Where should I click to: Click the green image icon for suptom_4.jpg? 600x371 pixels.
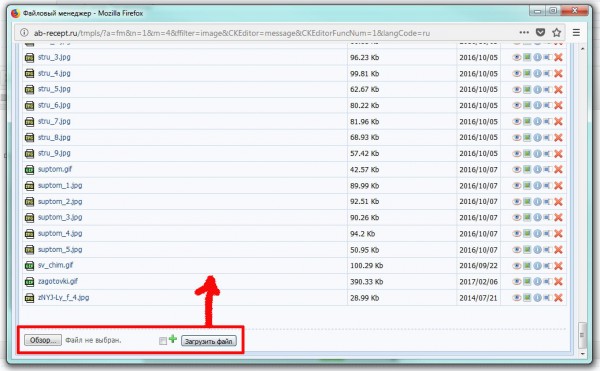pos(527,233)
